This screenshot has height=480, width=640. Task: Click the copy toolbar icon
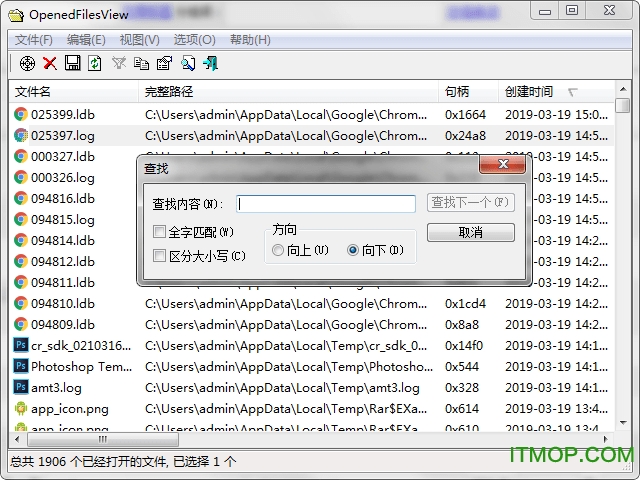141,64
